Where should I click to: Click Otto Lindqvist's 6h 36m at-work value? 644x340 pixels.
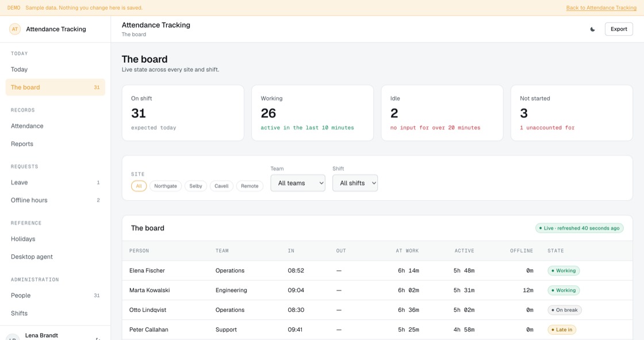pos(408,310)
